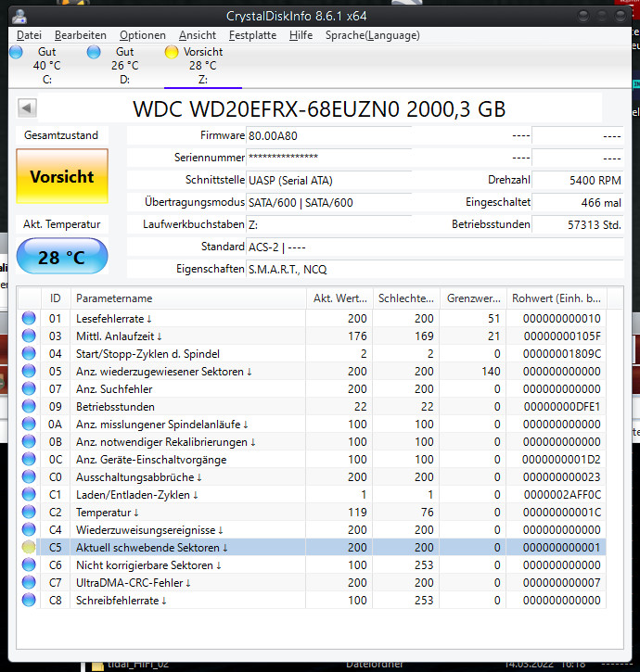
Task: Open the Ansicht menu
Action: click(198, 35)
